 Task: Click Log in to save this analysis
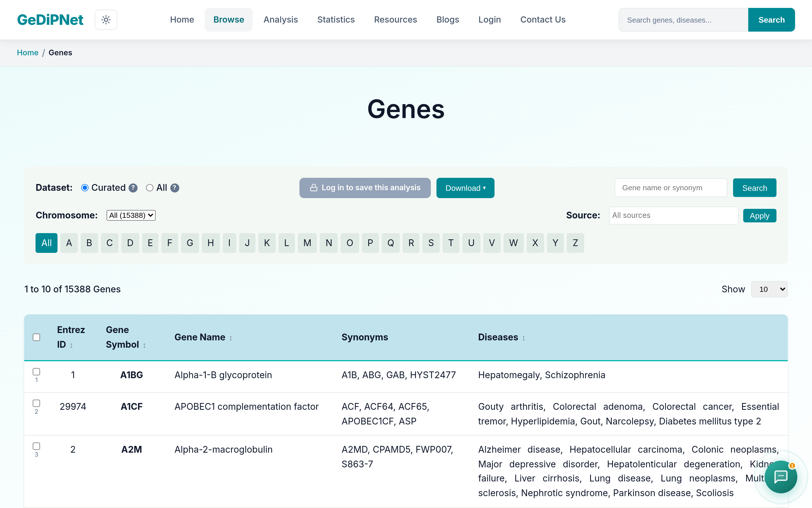coord(365,188)
